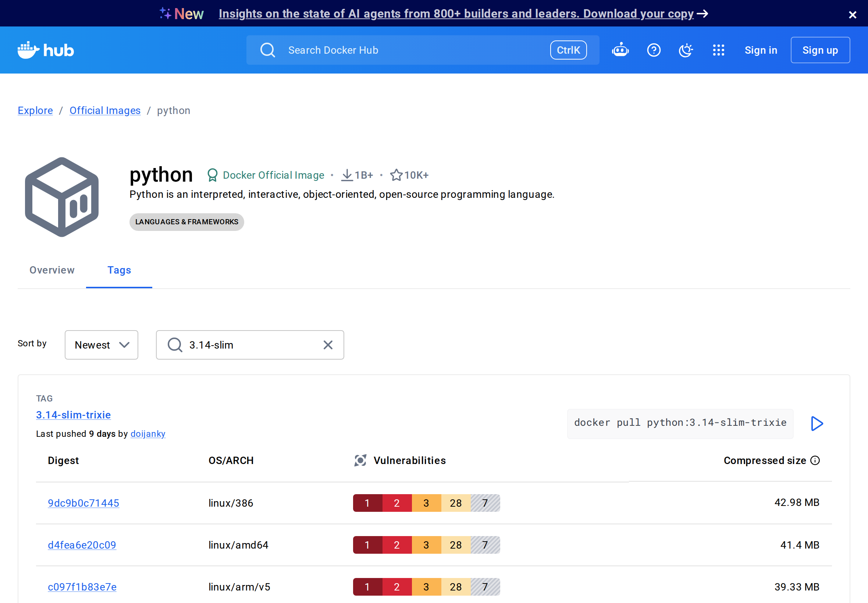
Task: Click the Sign up button
Action: tap(820, 50)
